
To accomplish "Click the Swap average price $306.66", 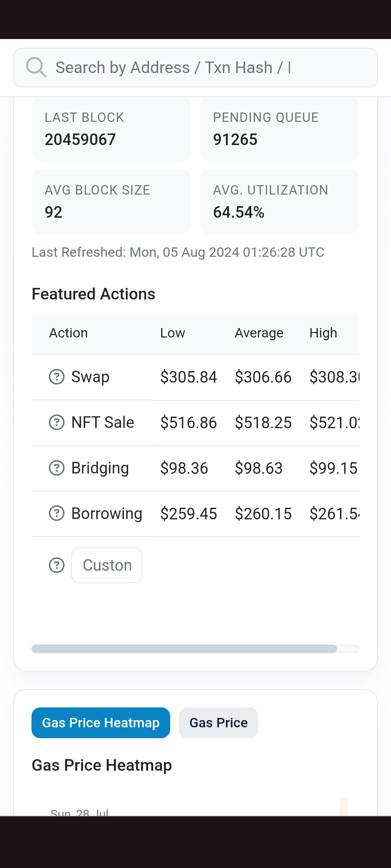I will click(263, 377).
